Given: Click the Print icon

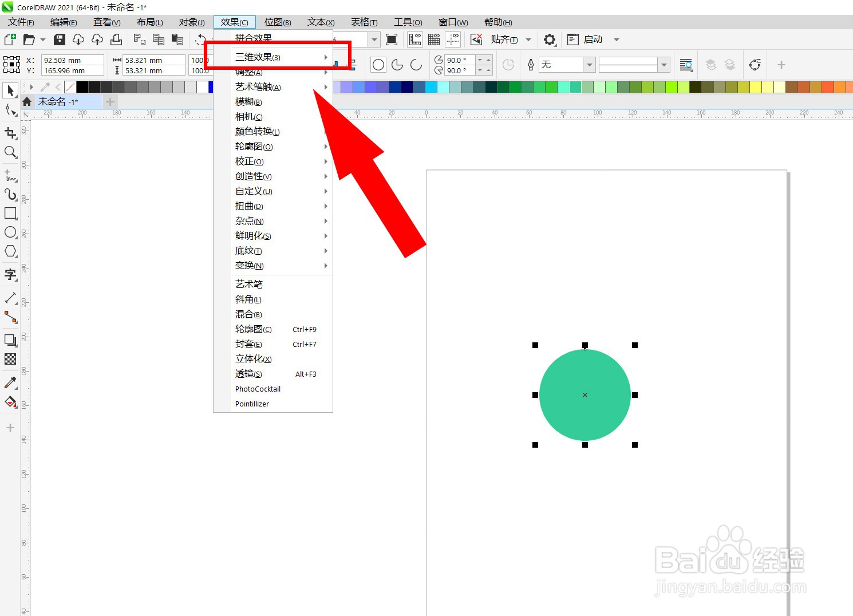Looking at the screenshot, I should point(116,40).
